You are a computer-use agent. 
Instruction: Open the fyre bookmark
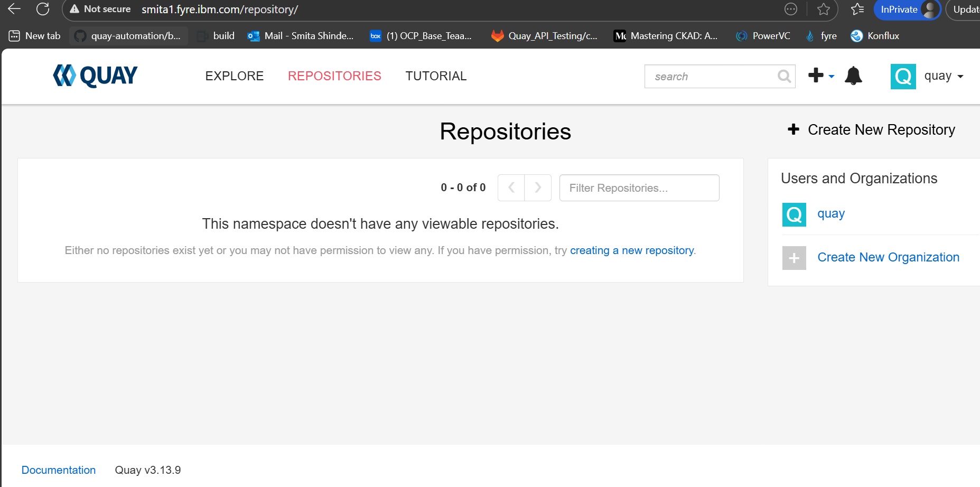[821, 36]
